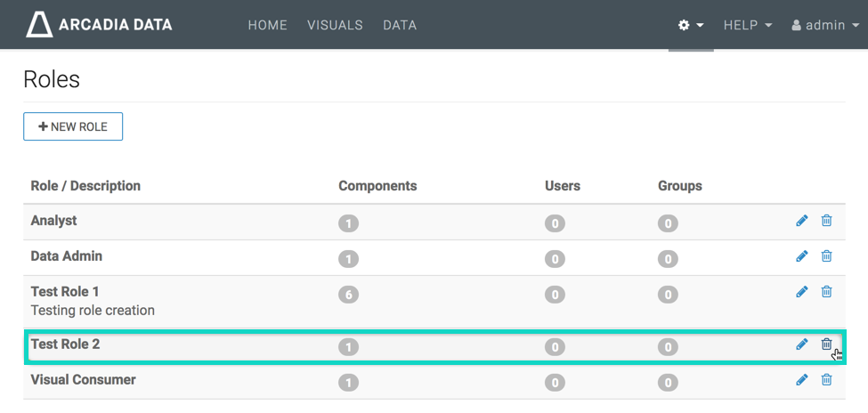868x413 pixels.
Task: Click Components count badge for Test Role 1
Action: (348, 294)
